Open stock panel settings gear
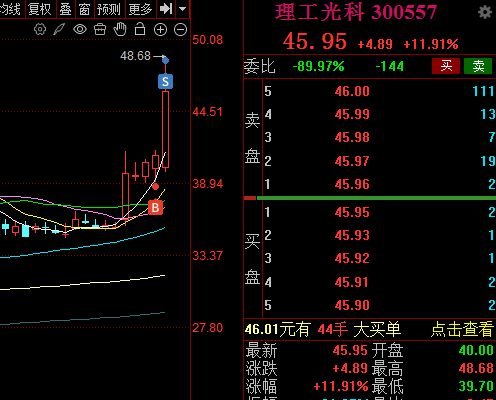The image size is (496, 400). click(485, 13)
